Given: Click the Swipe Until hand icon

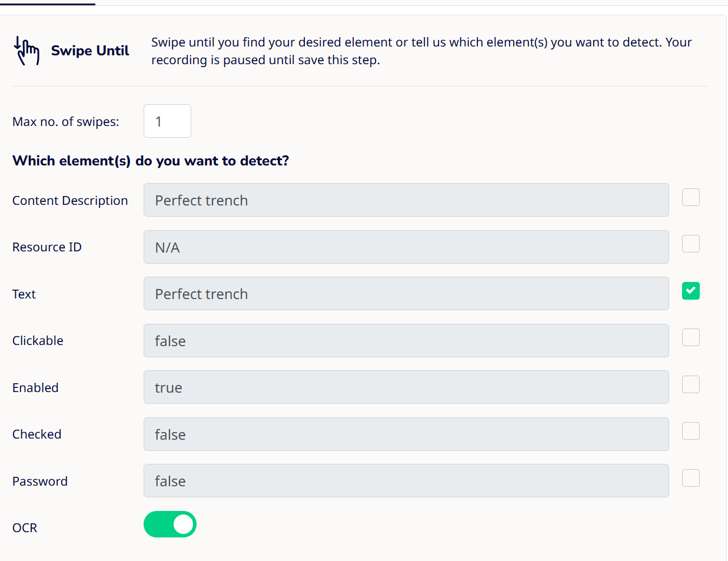Looking at the screenshot, I should point(26,51).
